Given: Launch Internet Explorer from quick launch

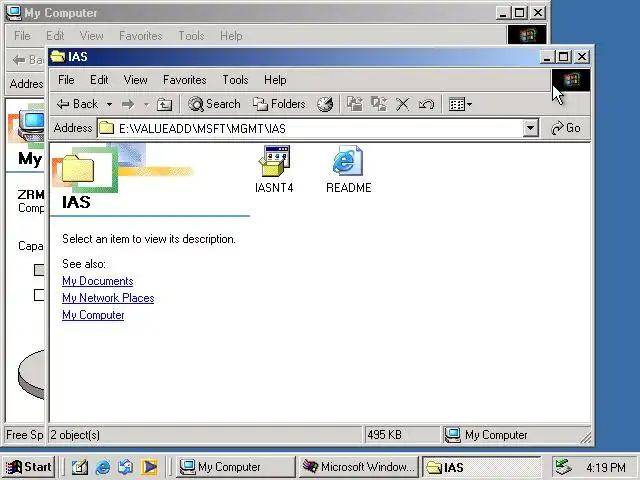Looking at the screenshot, I should [x=103, y=467].
